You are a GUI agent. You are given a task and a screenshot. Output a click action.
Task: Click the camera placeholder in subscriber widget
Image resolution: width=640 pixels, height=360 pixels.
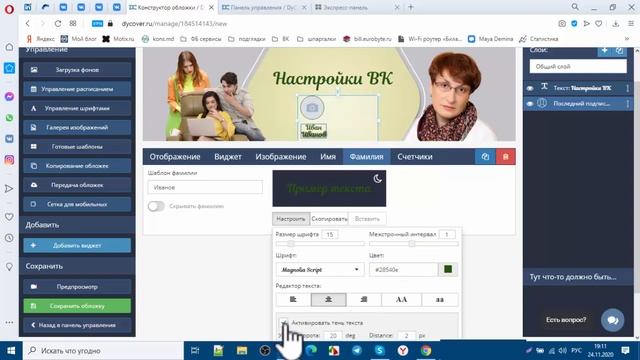click(x=312, y=107)
